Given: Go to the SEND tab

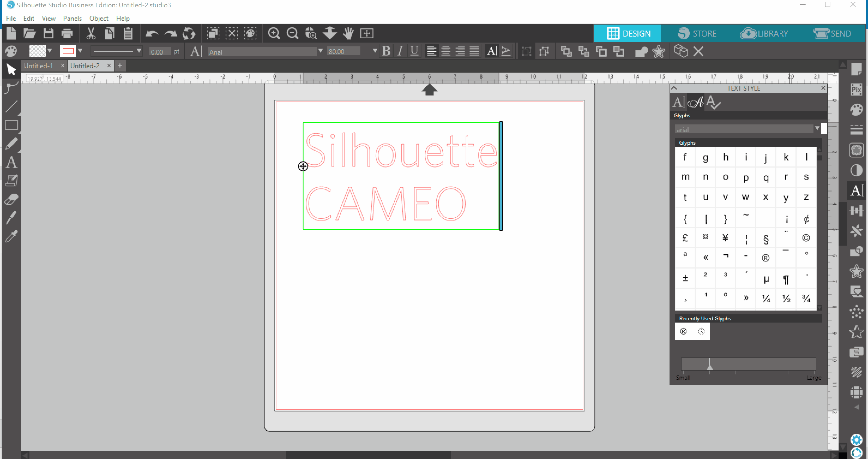Looking at the screenshot, I should [832, 33].
